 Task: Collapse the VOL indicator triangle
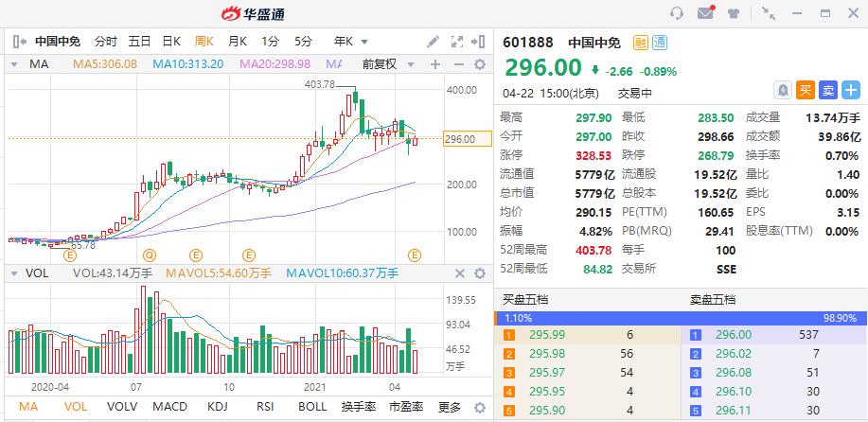tap(15, 273)
